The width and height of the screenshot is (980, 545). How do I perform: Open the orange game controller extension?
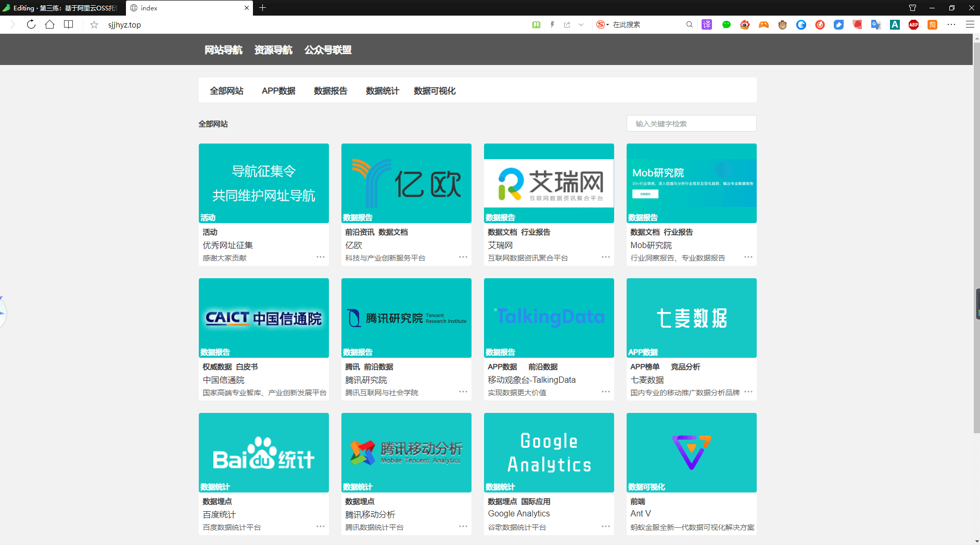(763, 24)
